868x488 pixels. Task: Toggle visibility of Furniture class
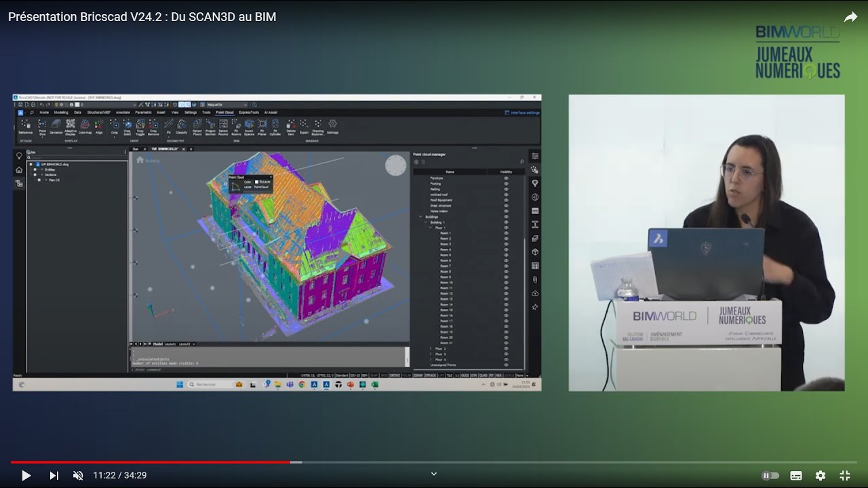(x=506, y=178)
